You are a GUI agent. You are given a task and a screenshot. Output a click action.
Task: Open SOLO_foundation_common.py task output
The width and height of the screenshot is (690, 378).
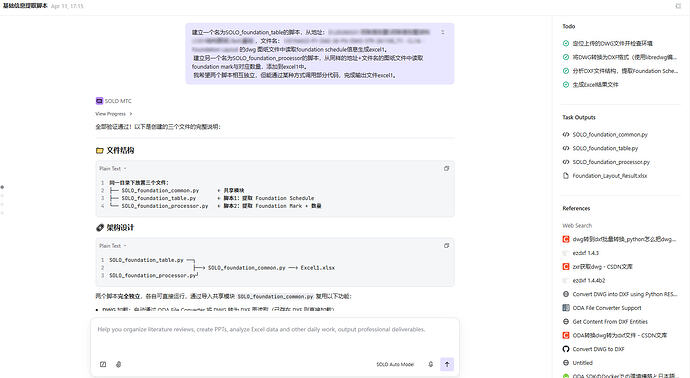(x=610, y=135)
